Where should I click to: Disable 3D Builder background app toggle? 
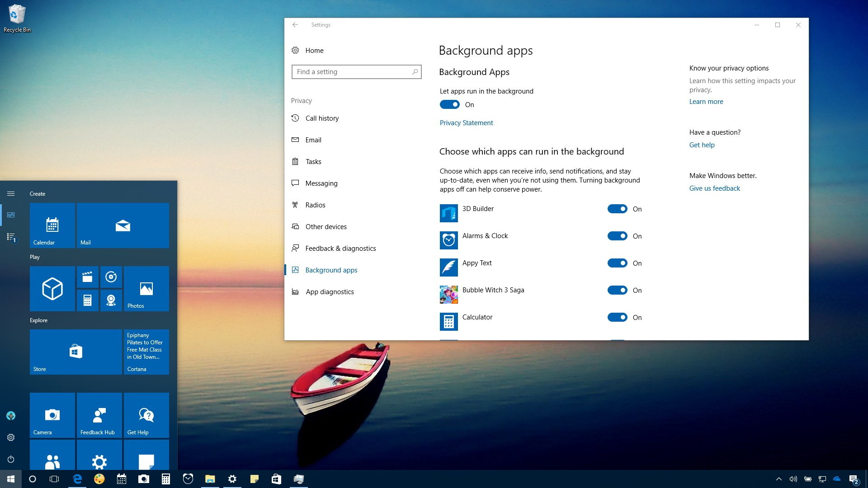[x=618, y=209]
